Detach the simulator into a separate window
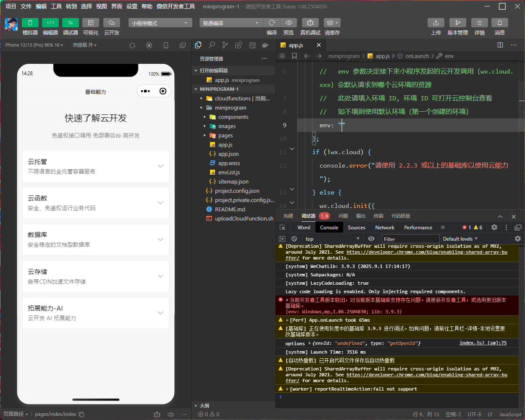The height and width of the screenshot is (420, 525). click(183, 45)
